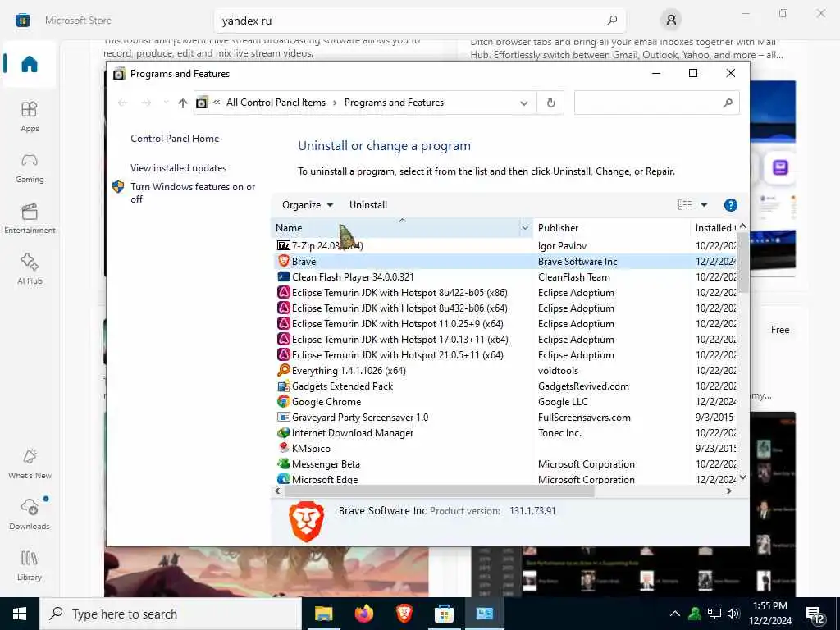Image resolution: width=840 pixels, height=630 pixels.
Task: Click the Up arrow in Programs and Features
Action: point(183,103)
